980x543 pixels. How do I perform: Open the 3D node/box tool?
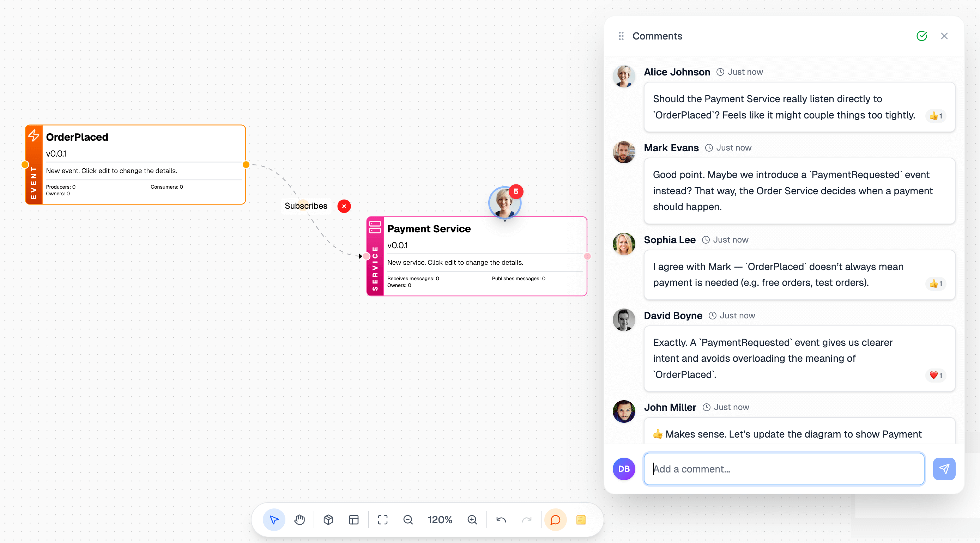click(328, 519)
